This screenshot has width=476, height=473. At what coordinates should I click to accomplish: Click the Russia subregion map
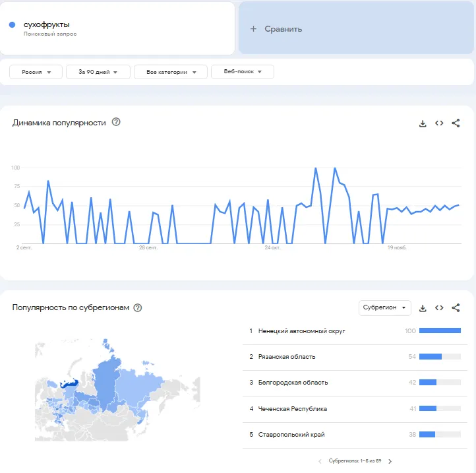pyautogui.click(x=117, y=390)
